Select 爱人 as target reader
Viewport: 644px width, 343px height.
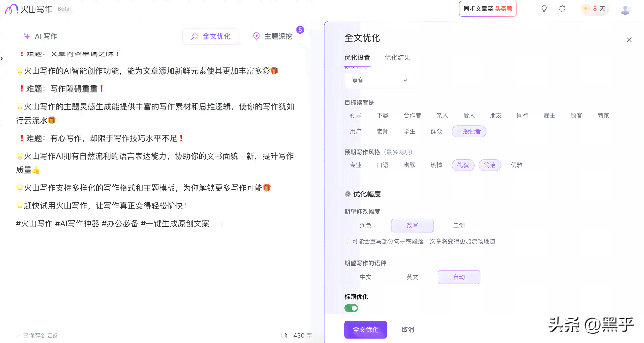click(x=469, y=115)
